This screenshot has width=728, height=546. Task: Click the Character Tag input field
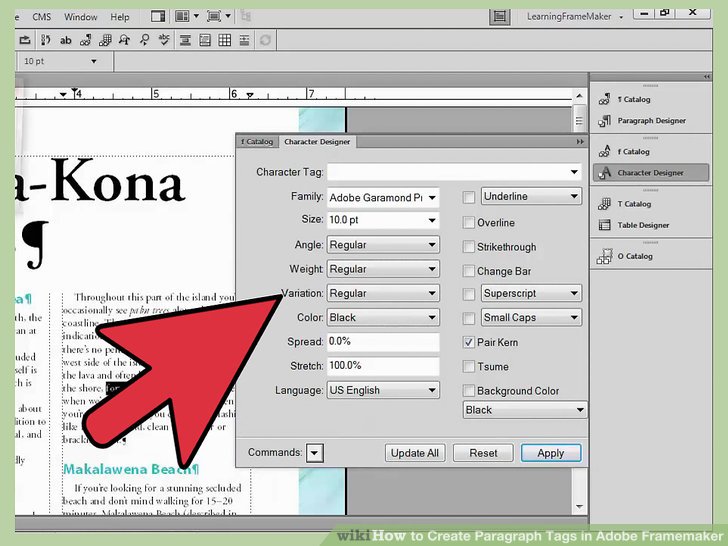coord(454,172)
